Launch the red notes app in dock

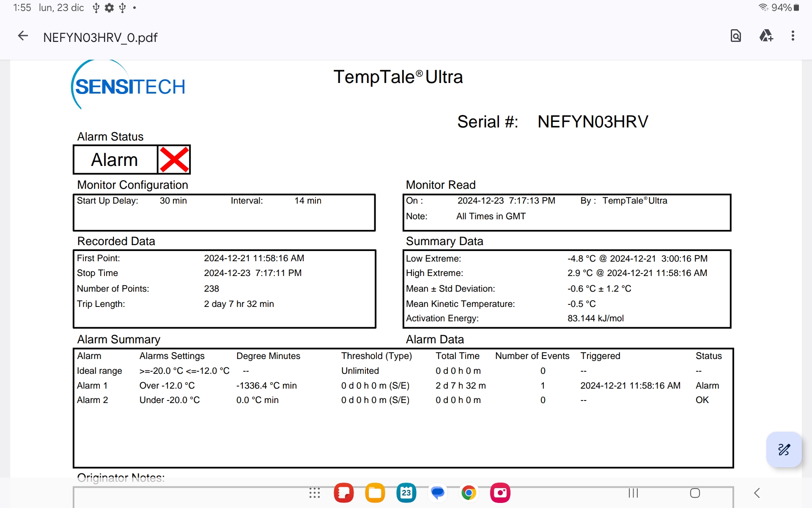coord(344,493)
